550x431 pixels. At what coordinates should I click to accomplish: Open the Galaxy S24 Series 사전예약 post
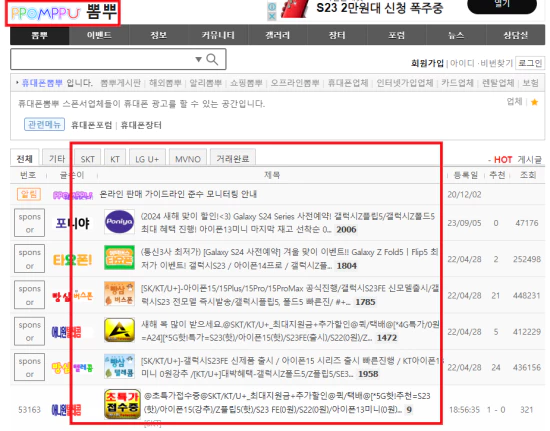288,223
